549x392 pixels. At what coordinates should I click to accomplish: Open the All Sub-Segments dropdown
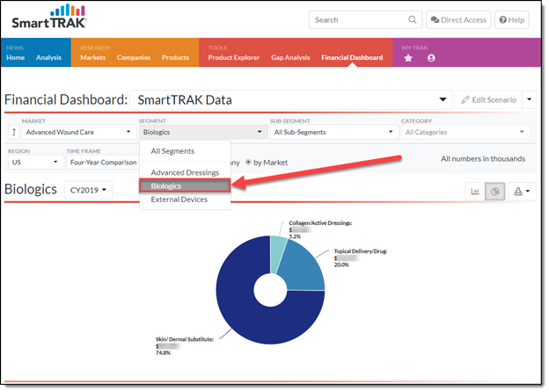click(x=334, y=132)
